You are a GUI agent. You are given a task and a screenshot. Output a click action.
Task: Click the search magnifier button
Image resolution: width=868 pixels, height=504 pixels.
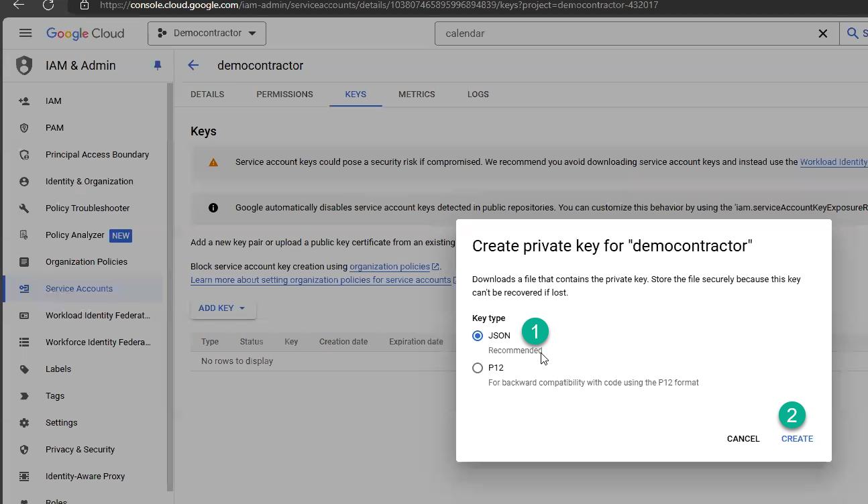[853, 34]
